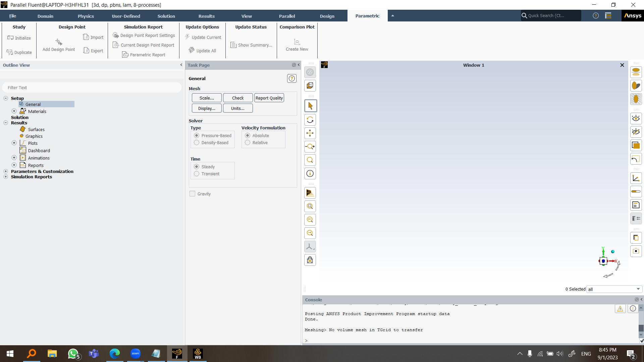Select the zoom to area tool
This screenshot has width=644, height=362.
click(x=310, y=160)
